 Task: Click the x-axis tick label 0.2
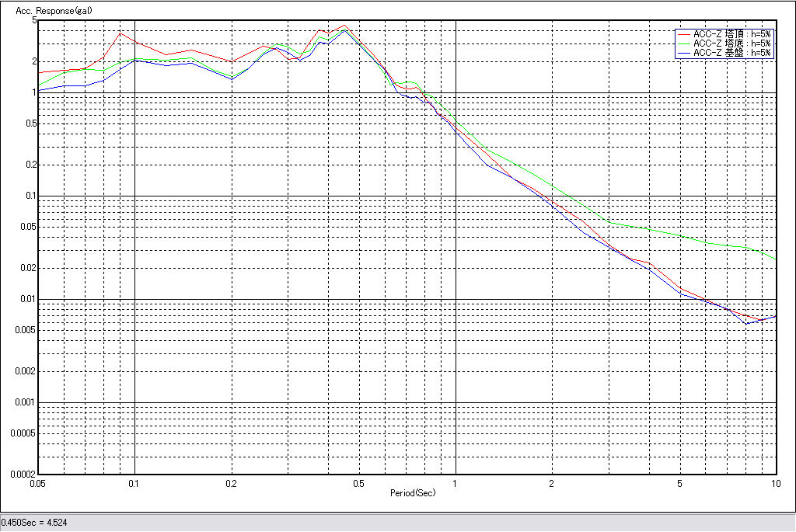pyautogui.click(x=231, y=484)
